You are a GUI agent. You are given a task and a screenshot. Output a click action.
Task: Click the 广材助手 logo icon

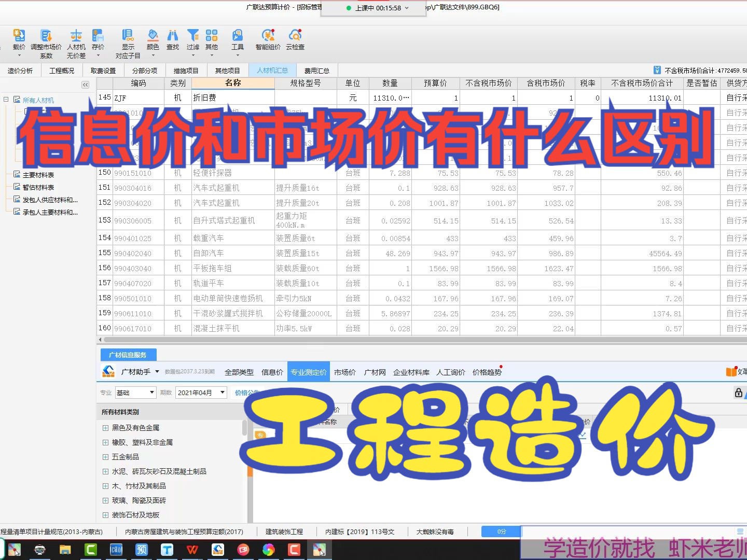pos(108,371)
